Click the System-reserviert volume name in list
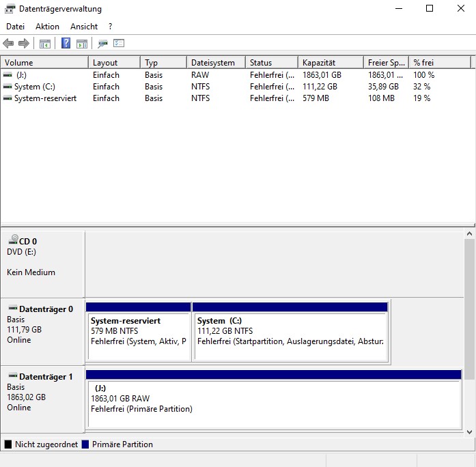 tap(46, 98)
